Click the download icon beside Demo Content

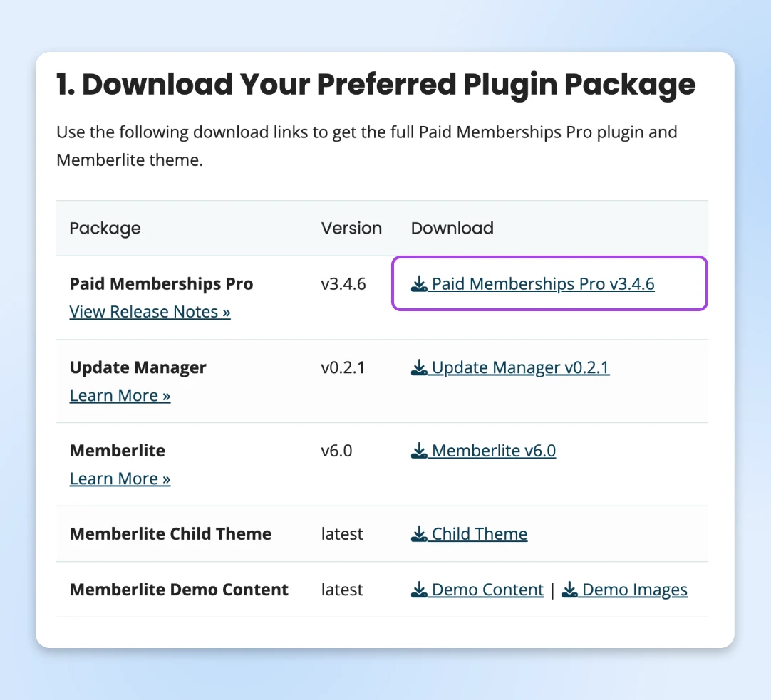(x=419, y=590)
